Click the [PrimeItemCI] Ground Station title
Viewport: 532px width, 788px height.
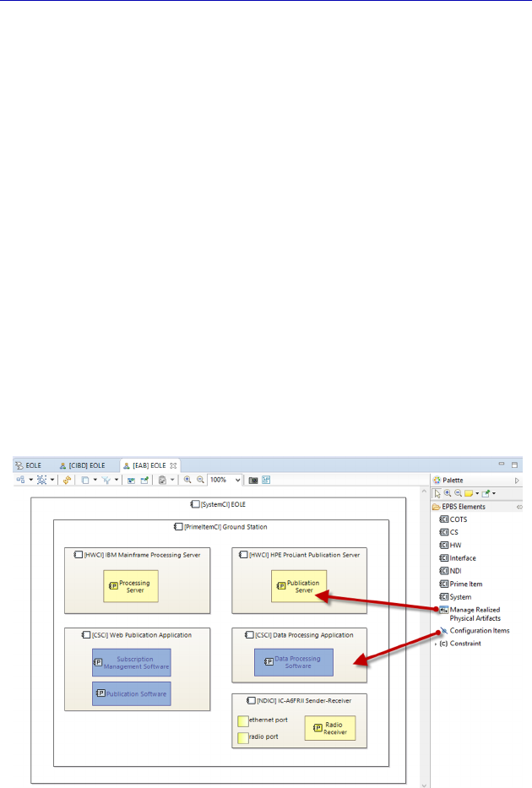220,527
